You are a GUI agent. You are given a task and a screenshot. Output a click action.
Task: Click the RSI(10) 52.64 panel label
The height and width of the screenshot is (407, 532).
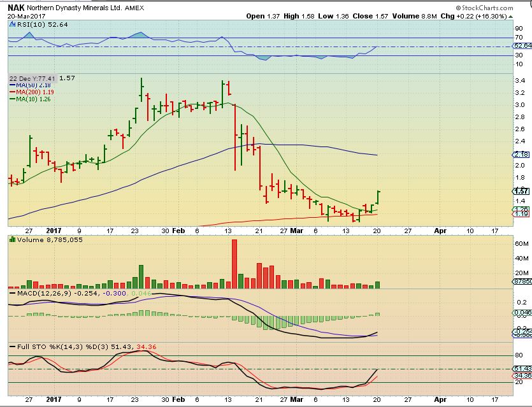click(x=43, y=24)
